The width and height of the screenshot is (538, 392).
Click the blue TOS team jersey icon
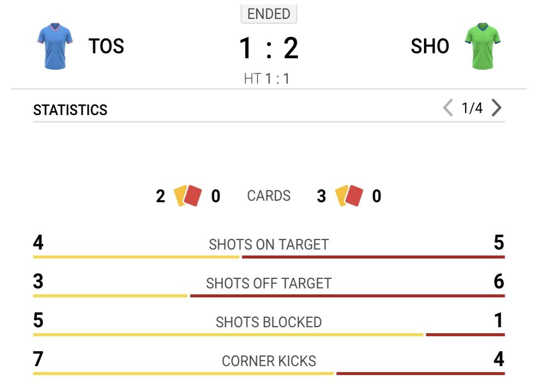[55, 46]
